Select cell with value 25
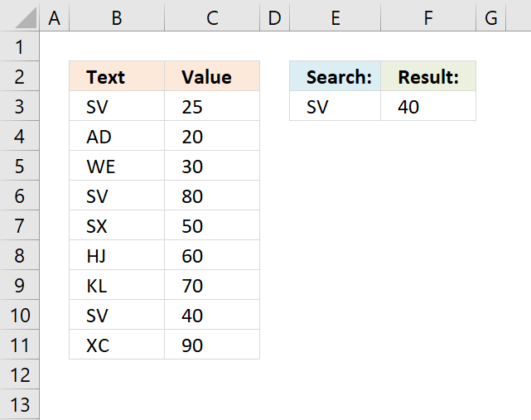 point(212,106)
